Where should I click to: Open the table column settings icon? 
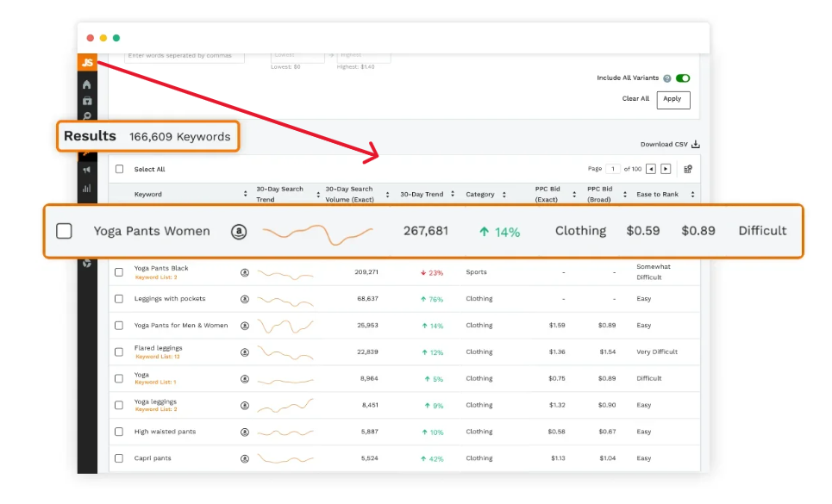pos(688,169)
